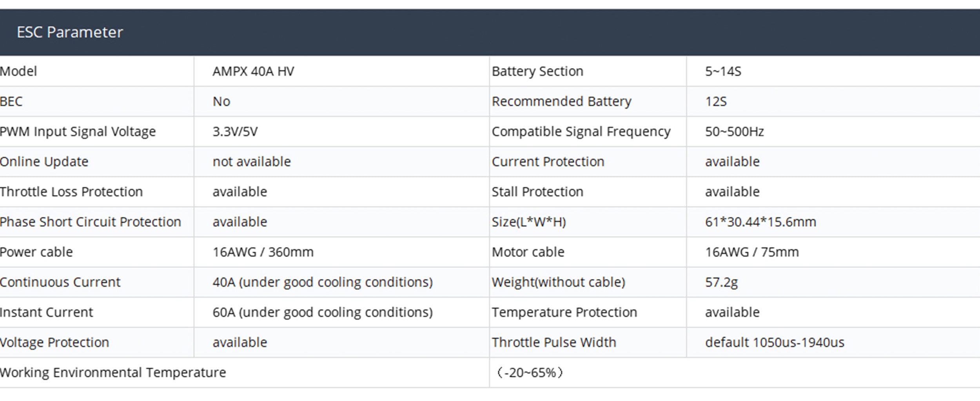Click the ESC Parameter header title

tap(70, 32)
